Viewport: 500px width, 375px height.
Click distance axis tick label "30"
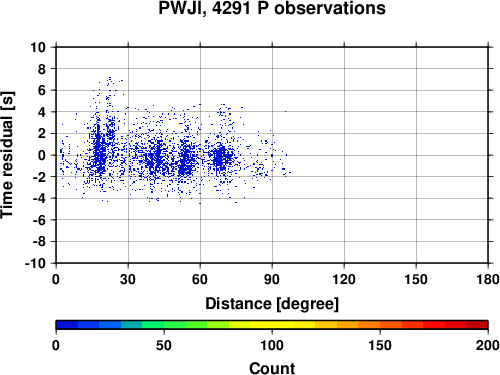point(128,279)
